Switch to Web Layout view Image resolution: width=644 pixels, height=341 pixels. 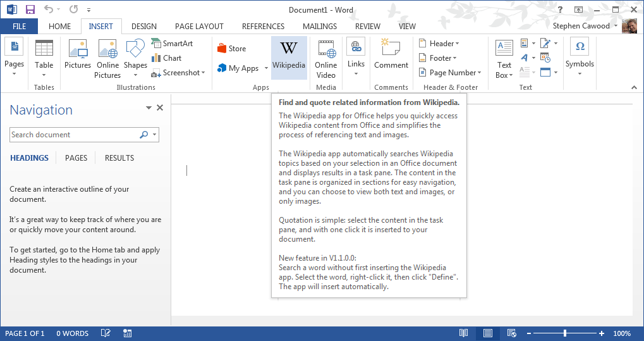pyautogui.click(x=511, y=333)
